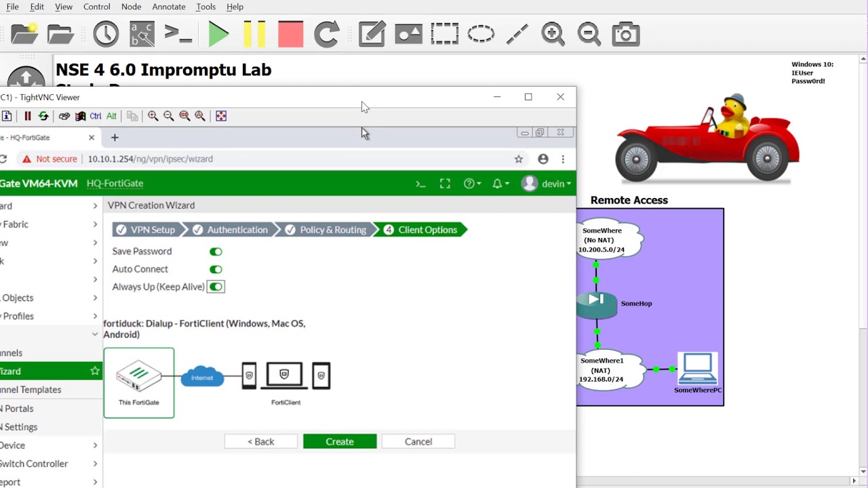Take a GNS3 topology screenshot with camera icon

click(625, 34)
